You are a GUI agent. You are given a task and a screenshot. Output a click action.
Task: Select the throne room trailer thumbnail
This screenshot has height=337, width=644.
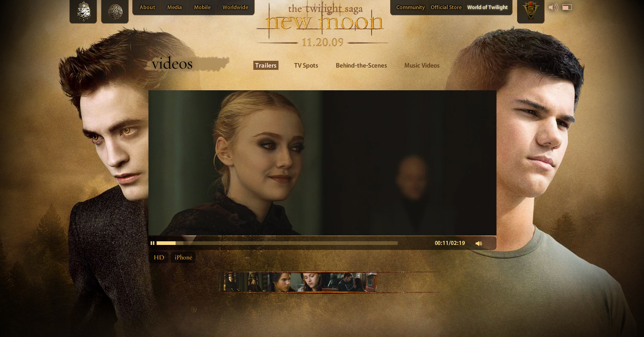[x=244, y=282]
